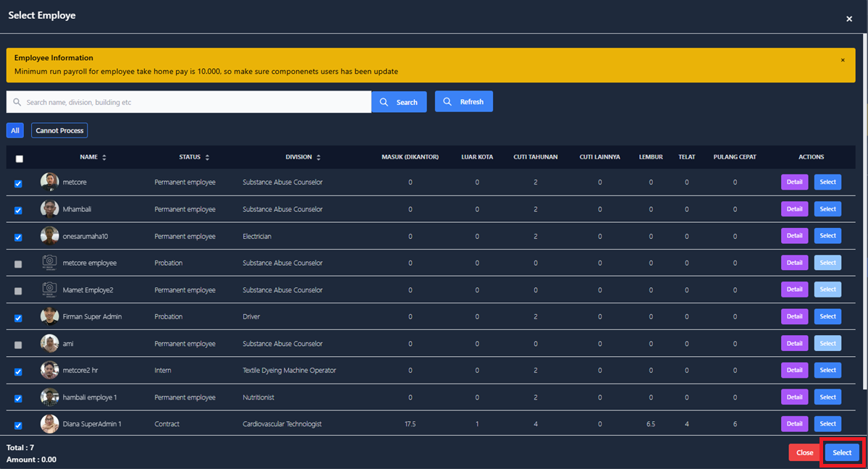This screenshot has height=469, width=868.
Task: Open Detail for metcore2 hr
Action: (x=794, y=370)
